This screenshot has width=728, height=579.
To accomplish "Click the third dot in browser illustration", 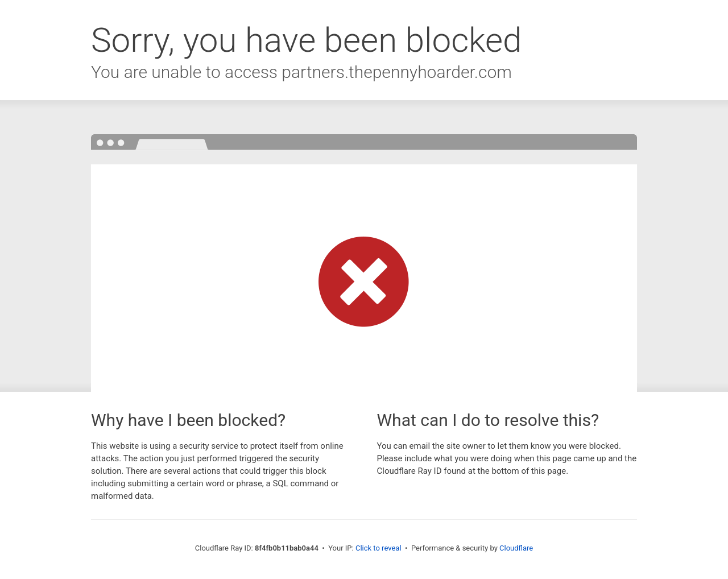I will [x=121, y=143].
